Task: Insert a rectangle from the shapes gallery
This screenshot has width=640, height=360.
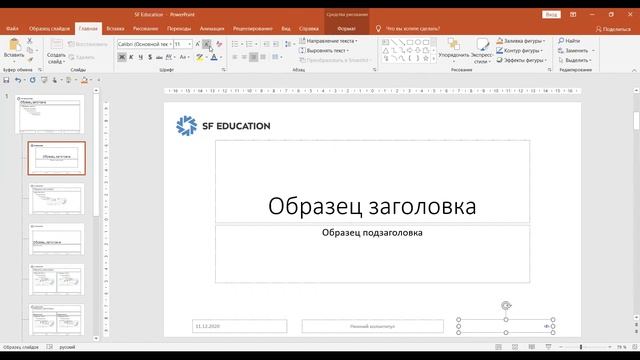Action: 410,42
